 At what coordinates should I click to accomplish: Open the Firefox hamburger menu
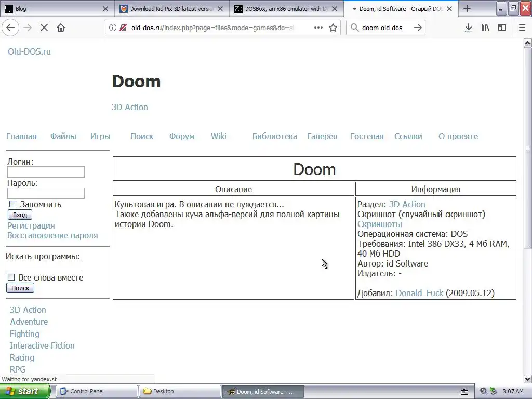[522, 28]
